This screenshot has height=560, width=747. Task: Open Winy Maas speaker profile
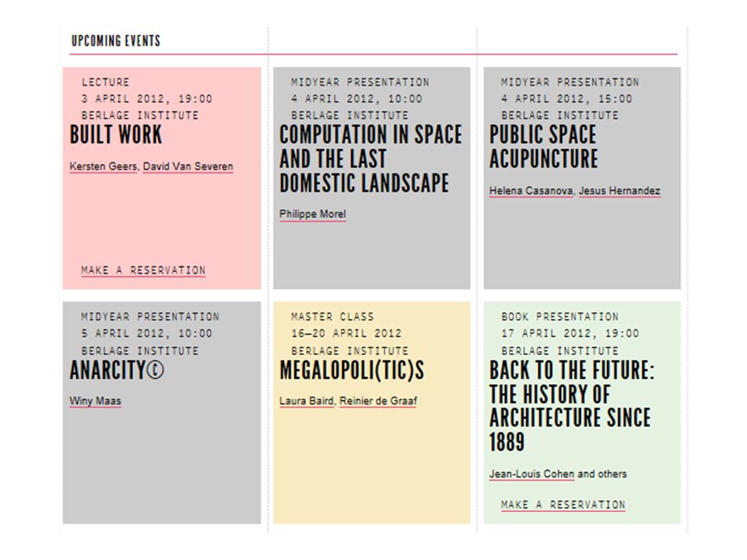point(95,401)
